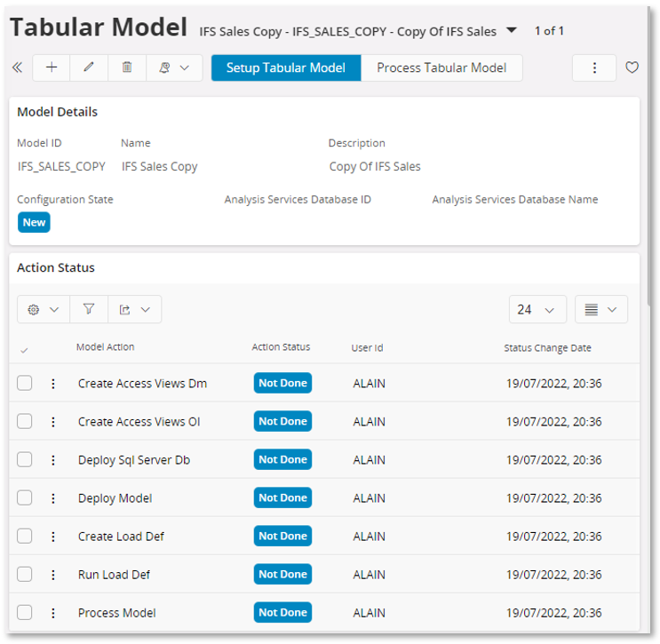Select the Create Access Views Dm action text

142,384
